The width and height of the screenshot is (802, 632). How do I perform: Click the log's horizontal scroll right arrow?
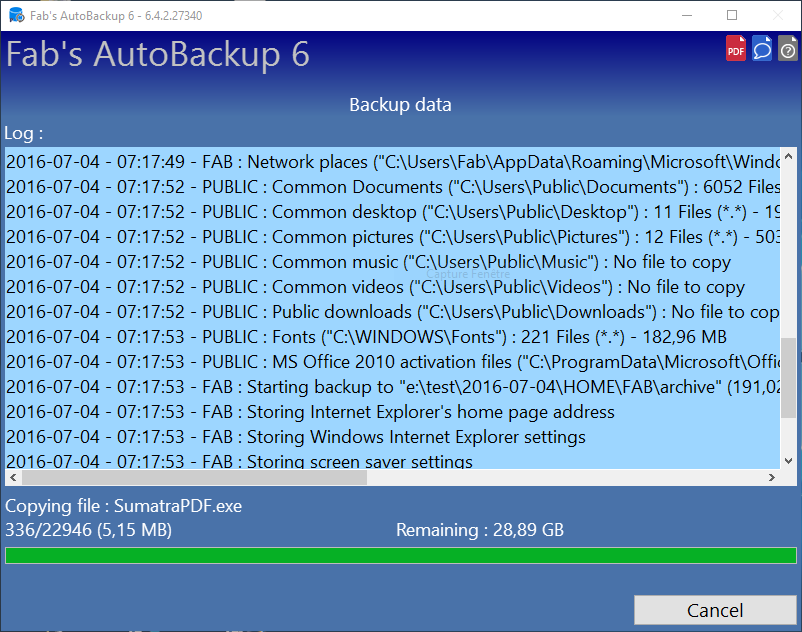pyautogui.click(x=772, y=478)
